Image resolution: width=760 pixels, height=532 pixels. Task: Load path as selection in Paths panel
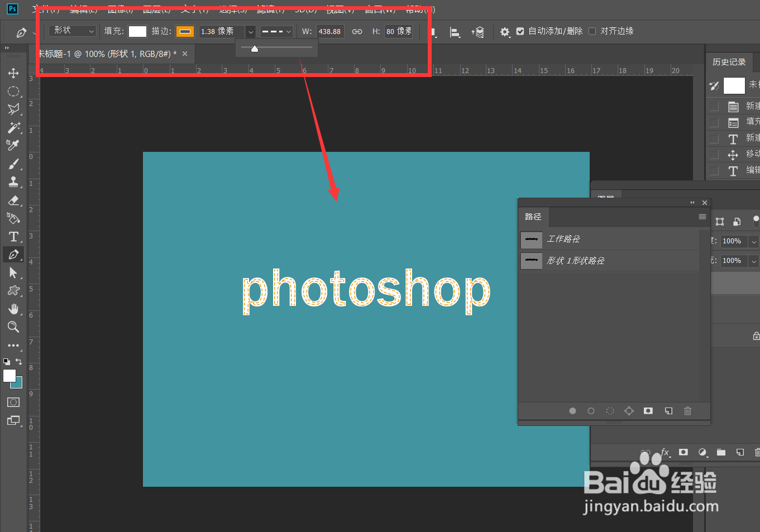pyautogui.click(x=610, y=411)
